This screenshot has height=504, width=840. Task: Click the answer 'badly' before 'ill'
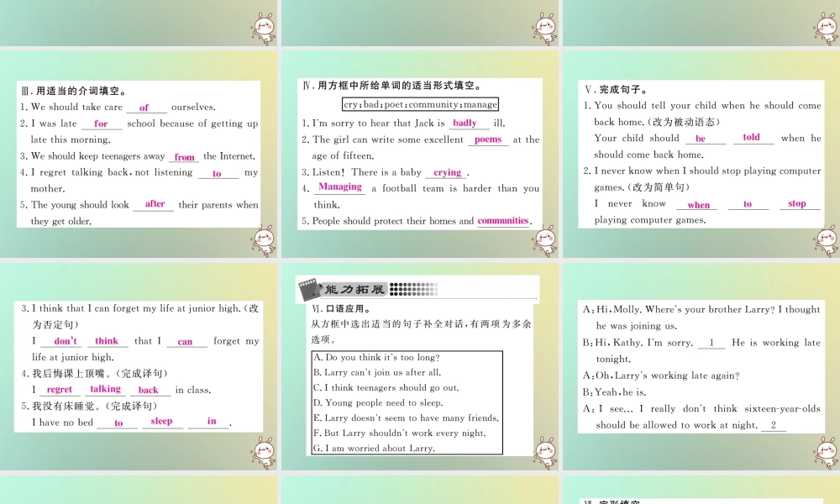point(465,123)
